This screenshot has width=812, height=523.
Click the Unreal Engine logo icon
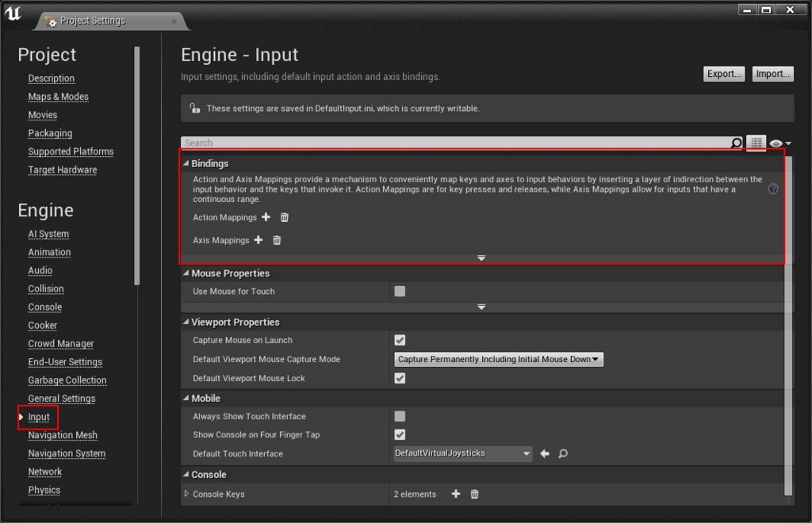pyautogui.click(x=13, y=13)
